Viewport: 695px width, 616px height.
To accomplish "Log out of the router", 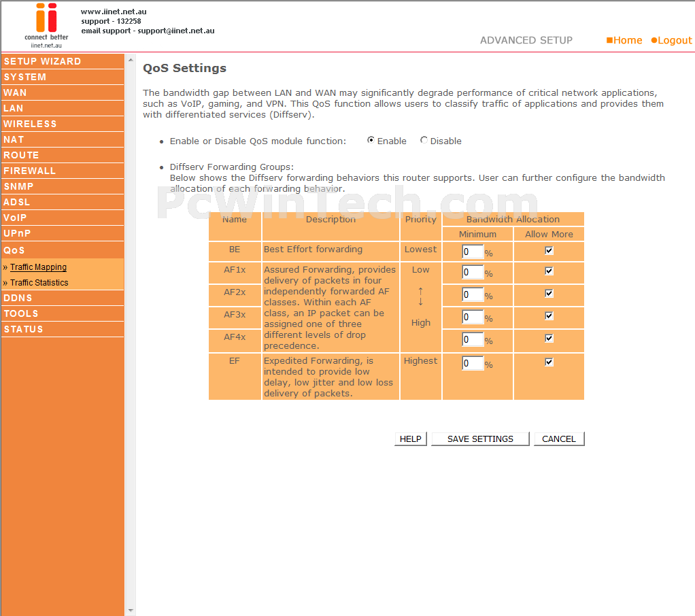I will point(671,40).
